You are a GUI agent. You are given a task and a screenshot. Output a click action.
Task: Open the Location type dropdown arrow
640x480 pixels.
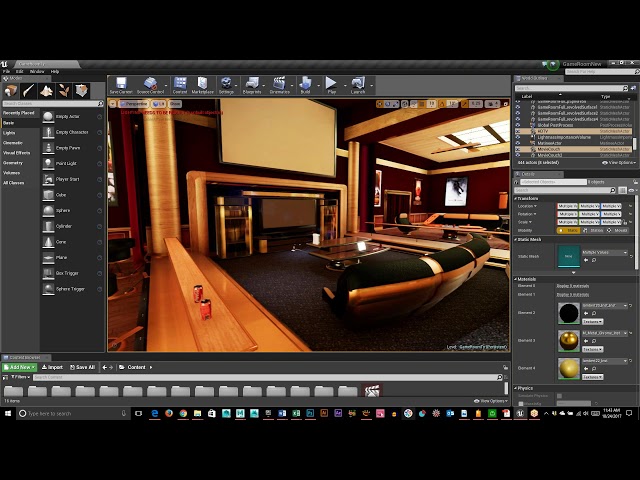pos(535,206)
